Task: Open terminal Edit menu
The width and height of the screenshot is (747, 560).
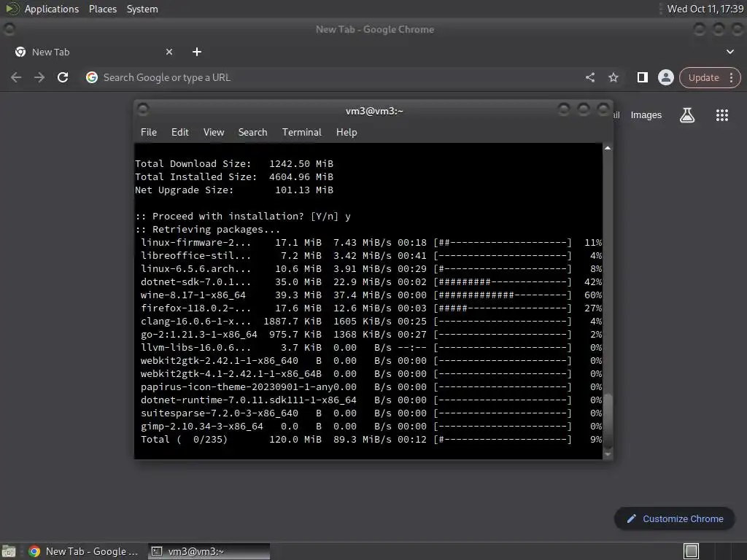Action: (180, 133)
